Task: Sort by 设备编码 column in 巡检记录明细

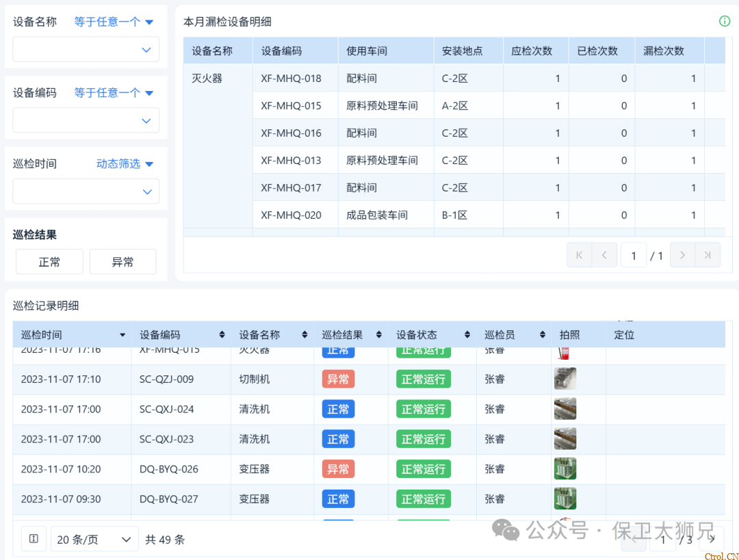Action: (x=222, y=335)
